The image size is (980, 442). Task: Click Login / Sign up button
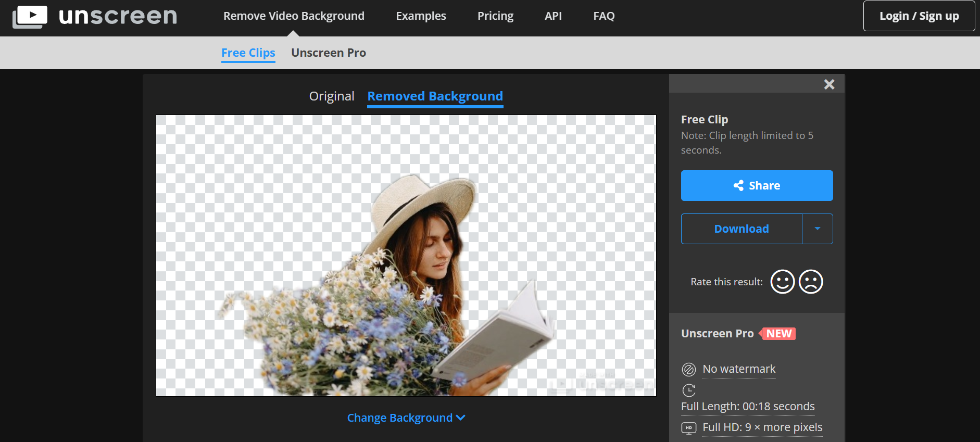[919, 16]
